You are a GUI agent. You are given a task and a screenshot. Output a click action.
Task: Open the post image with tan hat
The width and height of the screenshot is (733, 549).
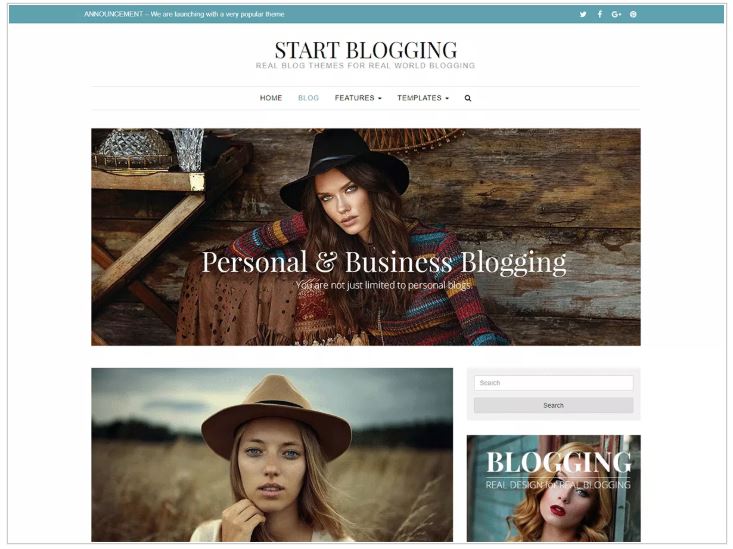tap(272, 455)
